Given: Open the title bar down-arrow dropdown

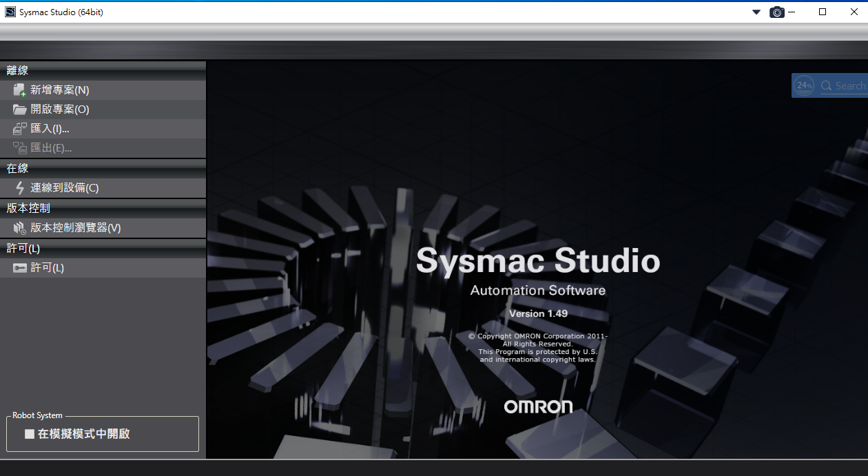Looking at the screenshot, I should 756,12.
